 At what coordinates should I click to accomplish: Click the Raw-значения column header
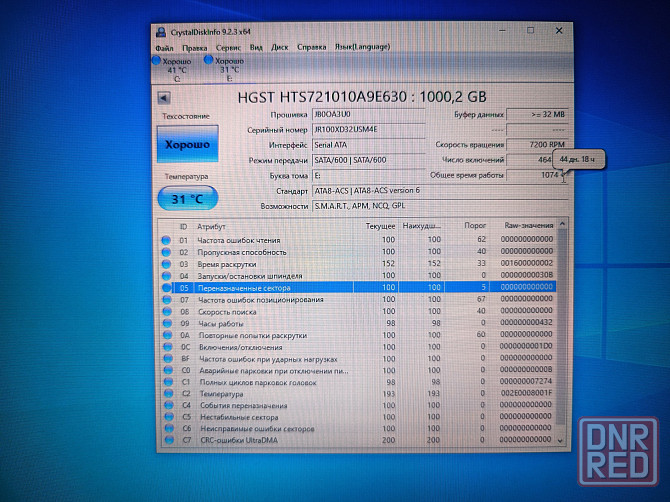[x=529, y=225]
